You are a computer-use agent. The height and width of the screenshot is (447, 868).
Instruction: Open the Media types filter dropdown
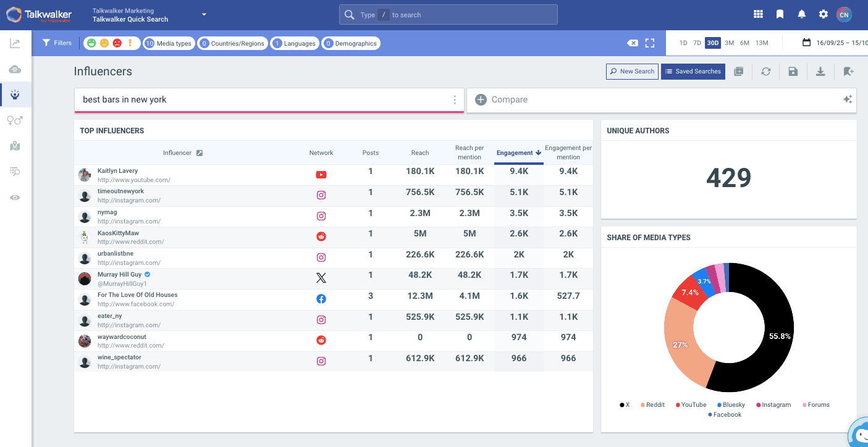click(x=169, y=43)
